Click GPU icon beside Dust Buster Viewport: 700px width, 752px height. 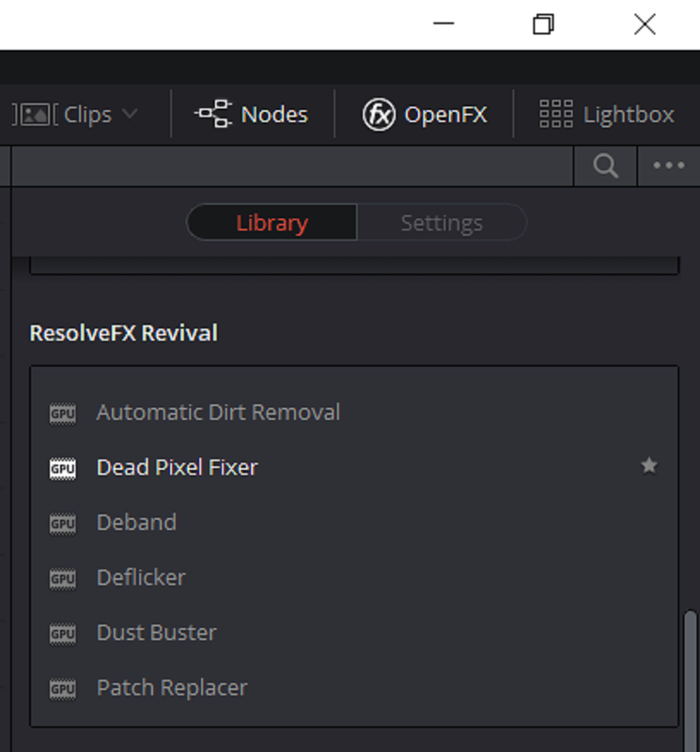(x=63, y=634)
